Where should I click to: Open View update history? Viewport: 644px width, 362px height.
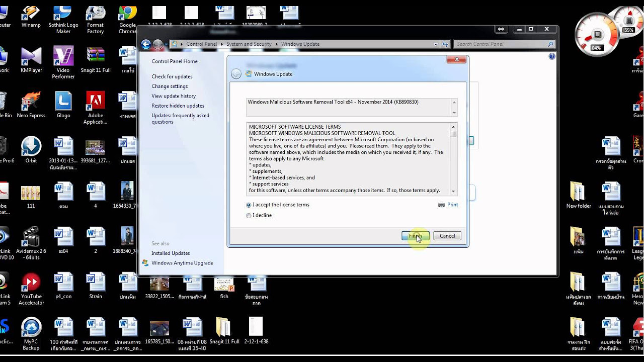(174, 96)
